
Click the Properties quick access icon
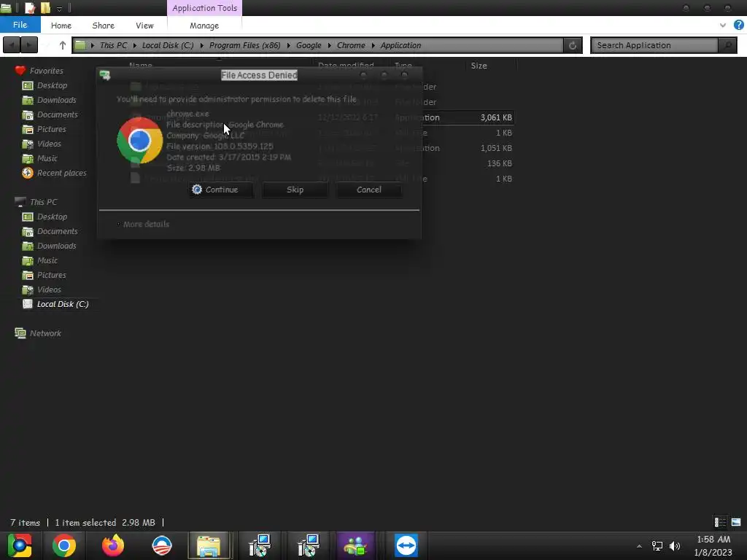(x=29, y=7)
